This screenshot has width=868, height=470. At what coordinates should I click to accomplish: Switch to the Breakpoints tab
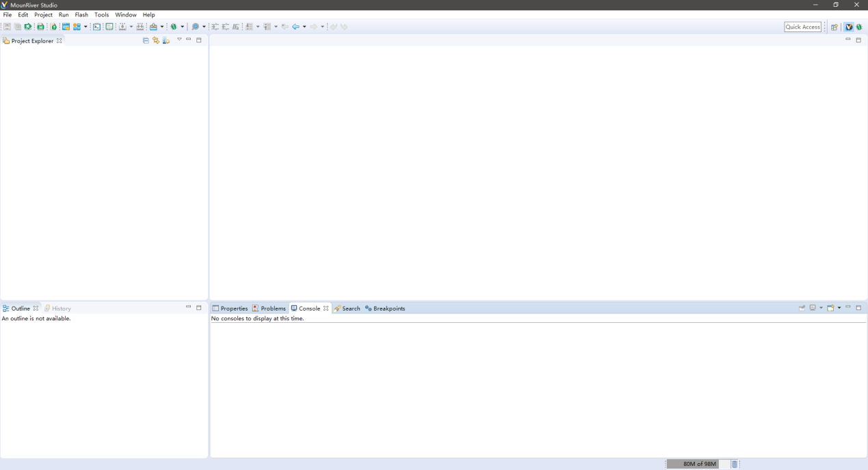tap(385, 309)
